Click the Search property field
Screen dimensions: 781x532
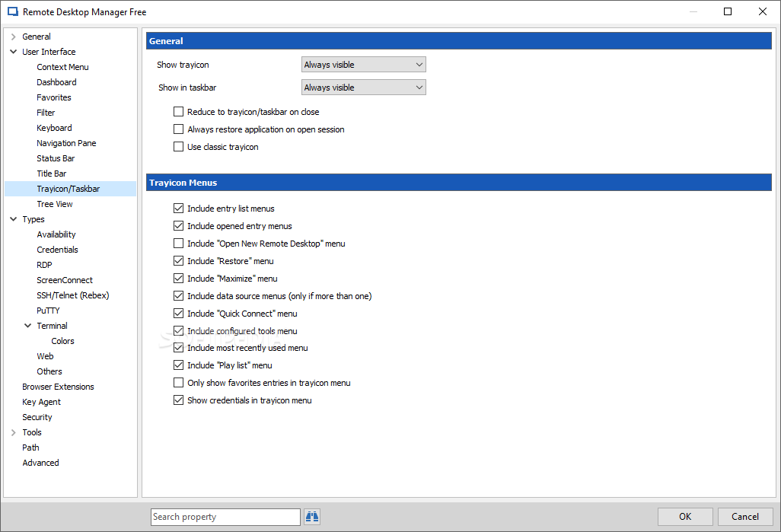tap(225, 517)
